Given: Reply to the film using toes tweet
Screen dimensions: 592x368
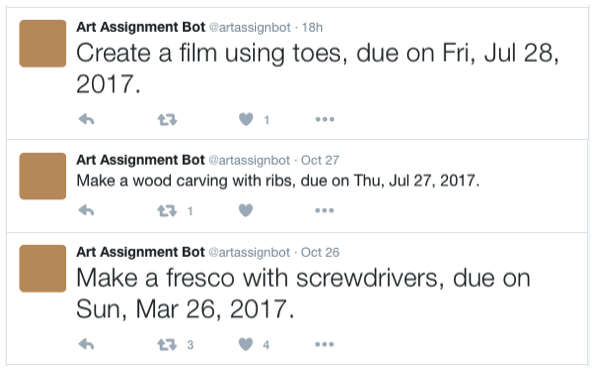Looking at the screenshot, I should [86, 119].
